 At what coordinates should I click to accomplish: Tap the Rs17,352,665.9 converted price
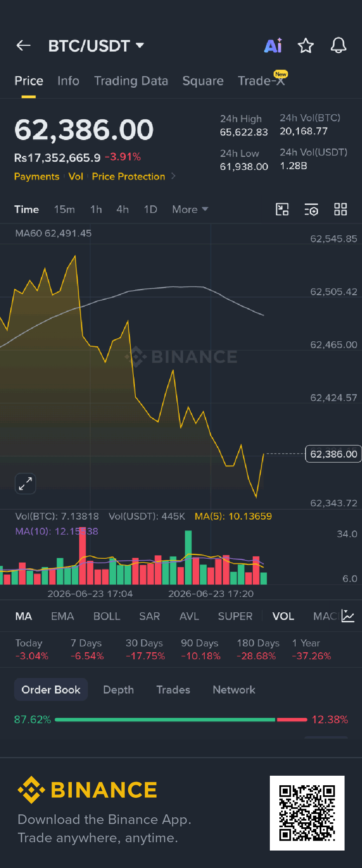point(57,158)
